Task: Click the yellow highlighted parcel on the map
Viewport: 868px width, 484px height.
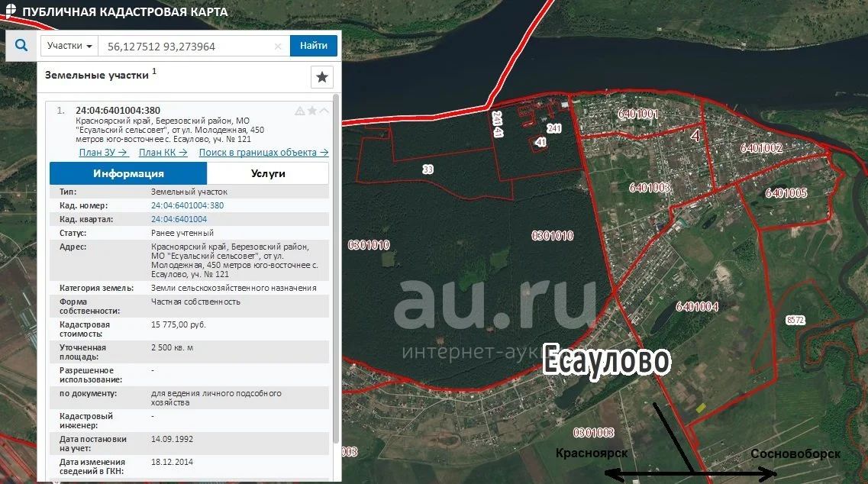Action: point(701,408)
